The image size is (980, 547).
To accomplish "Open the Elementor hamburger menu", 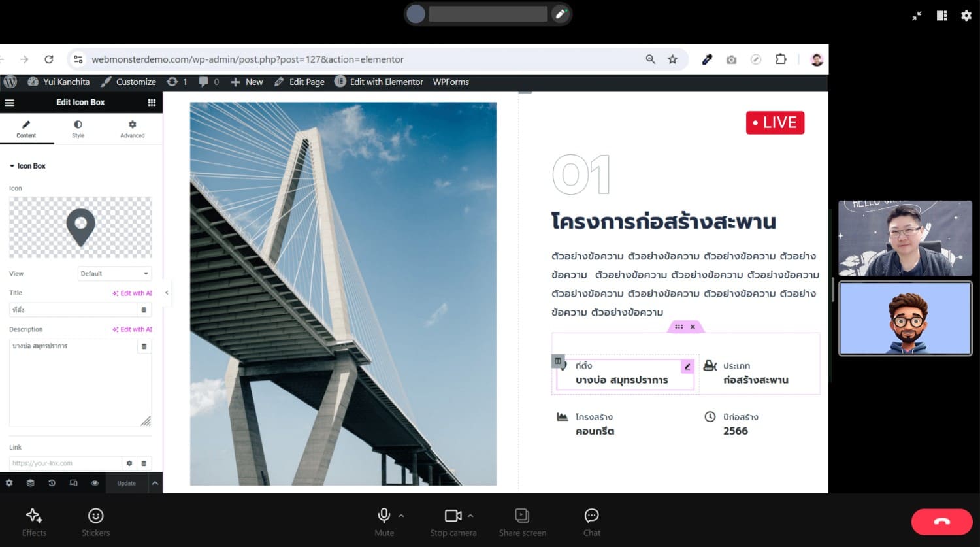I will tap(9, 103).
